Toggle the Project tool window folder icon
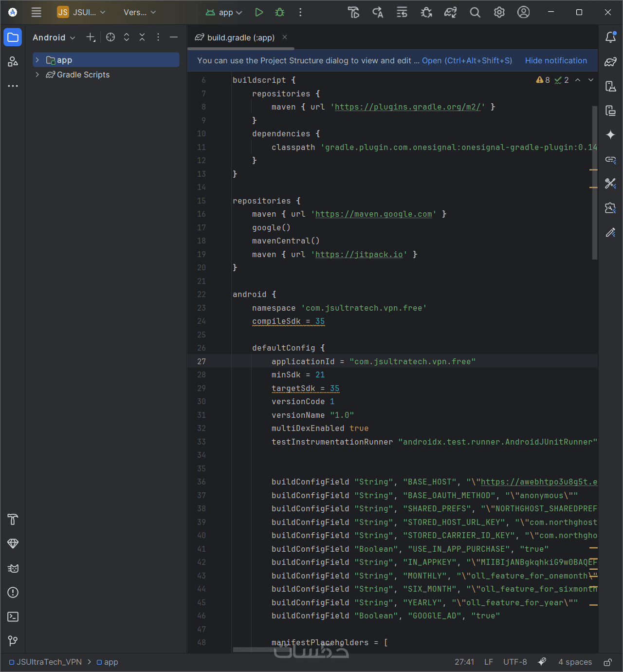623x672 pixels. point(13,37)
